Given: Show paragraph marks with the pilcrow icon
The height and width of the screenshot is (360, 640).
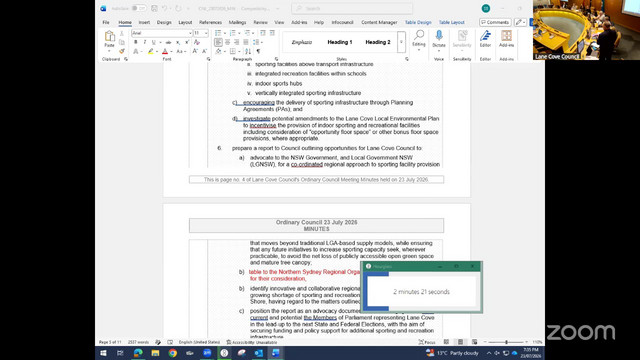Looking at the screenshot, I should (x=258, y=51).
